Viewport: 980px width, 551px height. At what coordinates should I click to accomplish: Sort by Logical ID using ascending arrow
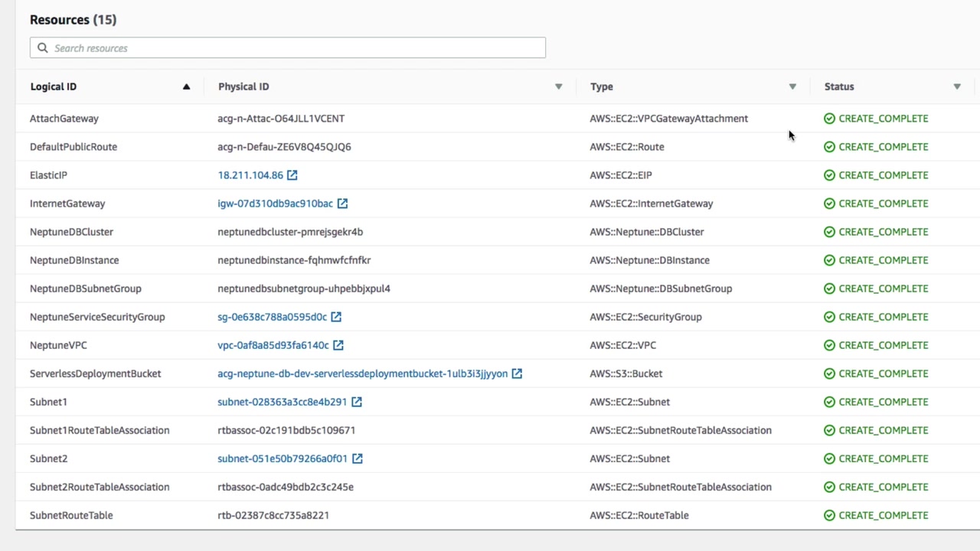[x=186, y=86]
